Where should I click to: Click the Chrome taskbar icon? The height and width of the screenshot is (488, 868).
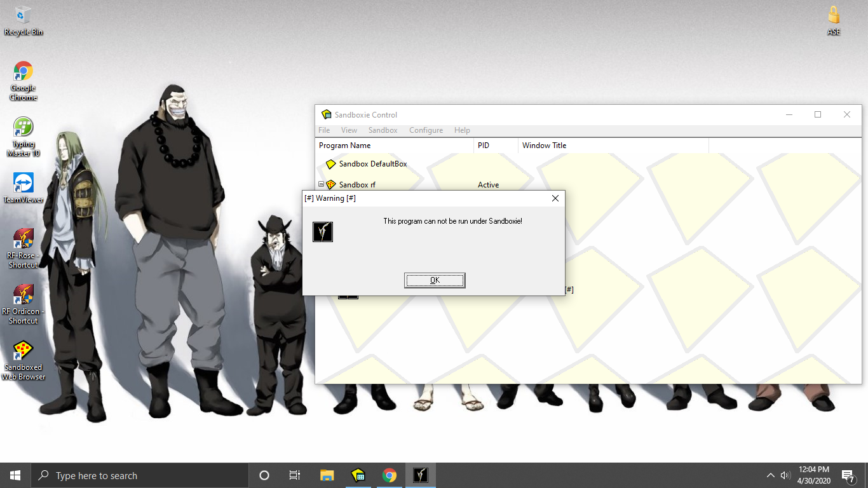click(389, 475)
